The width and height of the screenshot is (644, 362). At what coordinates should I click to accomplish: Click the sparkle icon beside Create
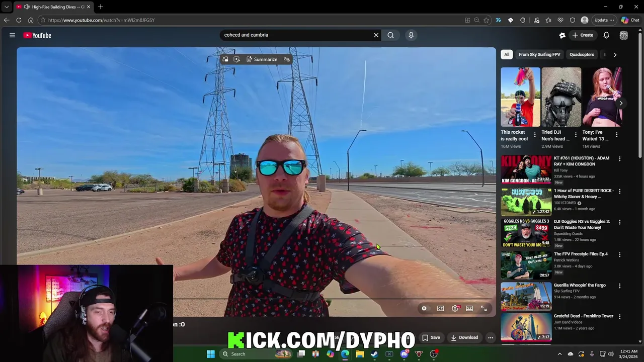[562, 35]
